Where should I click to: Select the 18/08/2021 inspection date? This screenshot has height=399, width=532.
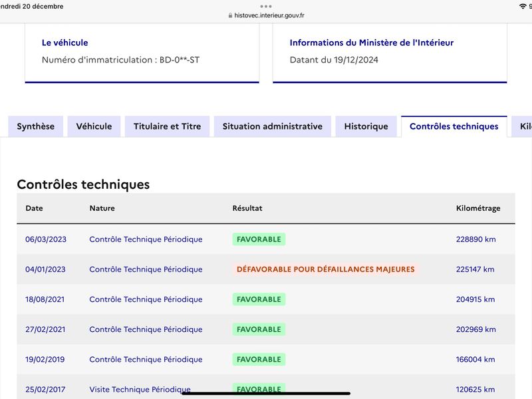(45, 299)
